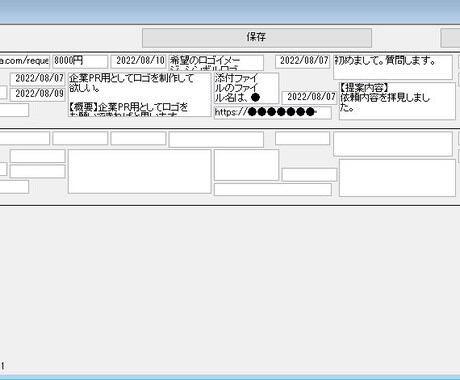Select blank second-record field under 希望のロゴイメー
The width and height of the screenshot is (460, 380).
pyautogui.click(x=216, y=139)
